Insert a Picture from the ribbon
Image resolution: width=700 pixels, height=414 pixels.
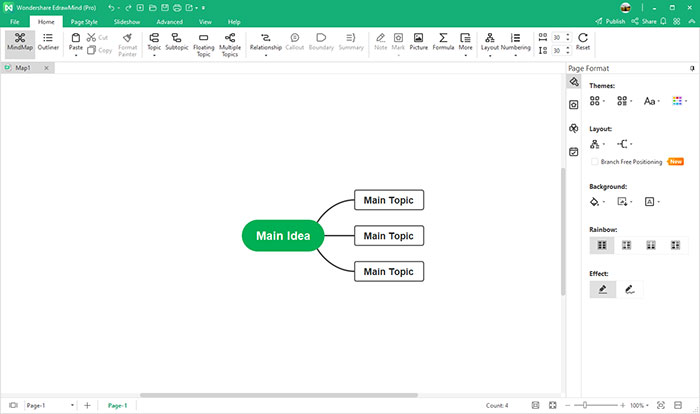pos(418,41)
